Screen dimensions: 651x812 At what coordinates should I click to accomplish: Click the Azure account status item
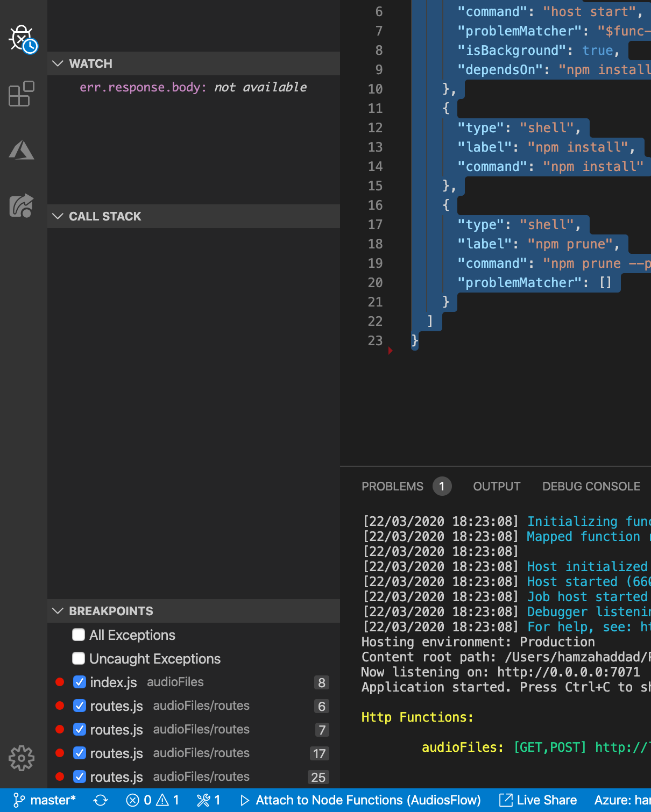(x=622, y=800)
